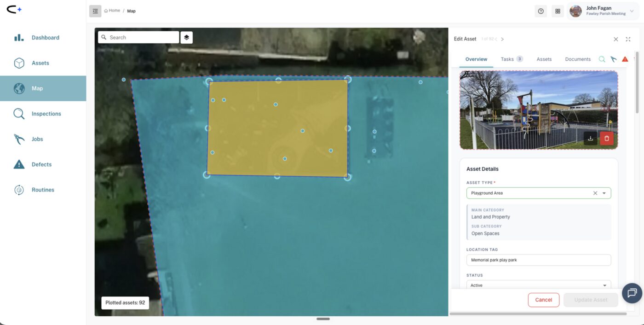This screenshot has width=644, height=325.
Task: Click the Edit Asset panel vertical scrollbar
Action: click(x=637, y=83)
